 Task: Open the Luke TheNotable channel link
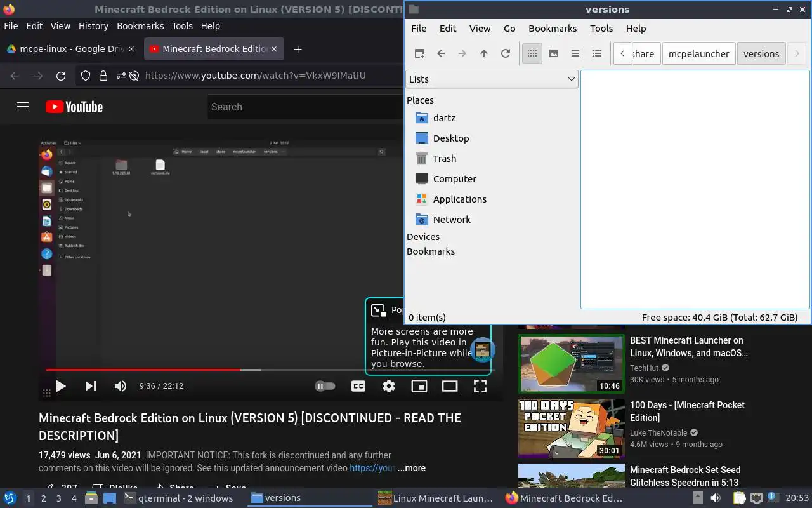[x=658, y=432]
